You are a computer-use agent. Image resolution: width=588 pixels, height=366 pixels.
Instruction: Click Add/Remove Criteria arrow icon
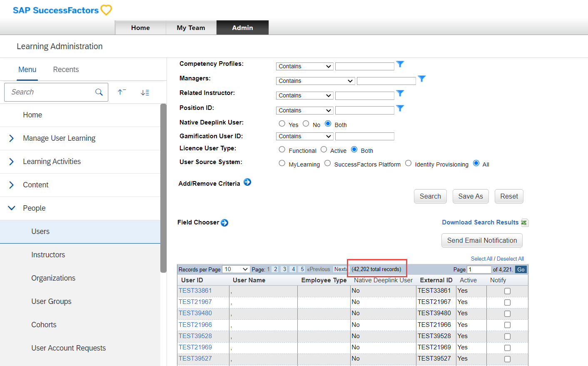(247, 182)
